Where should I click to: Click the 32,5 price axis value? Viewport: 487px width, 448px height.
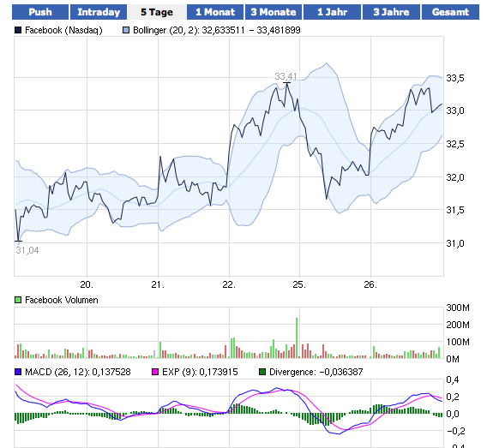coord(455,144)
